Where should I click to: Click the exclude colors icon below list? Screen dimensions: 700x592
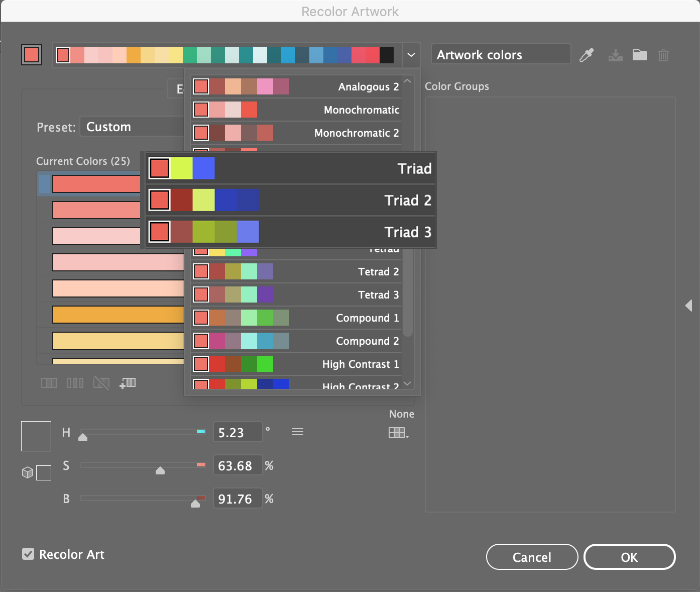click(x=101, y=383)
